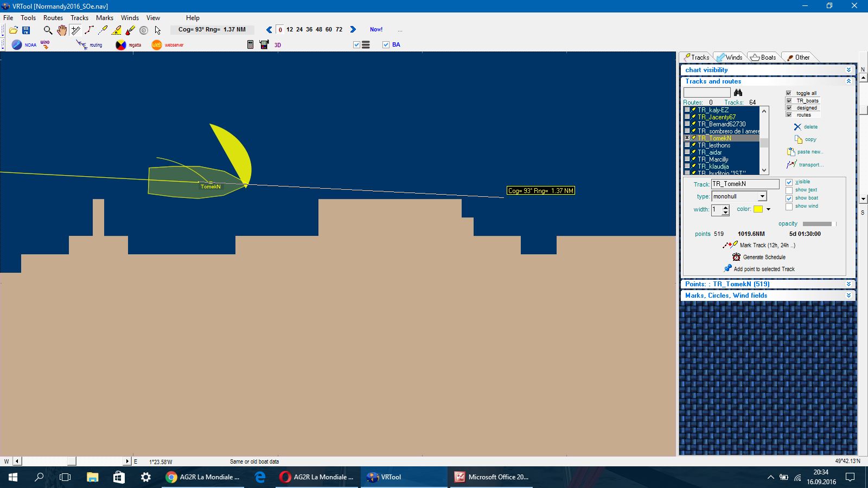Viewport: 868px width, 488px height.
Task: Open the monohull type dropdown
Action: (x=762, y=196)
